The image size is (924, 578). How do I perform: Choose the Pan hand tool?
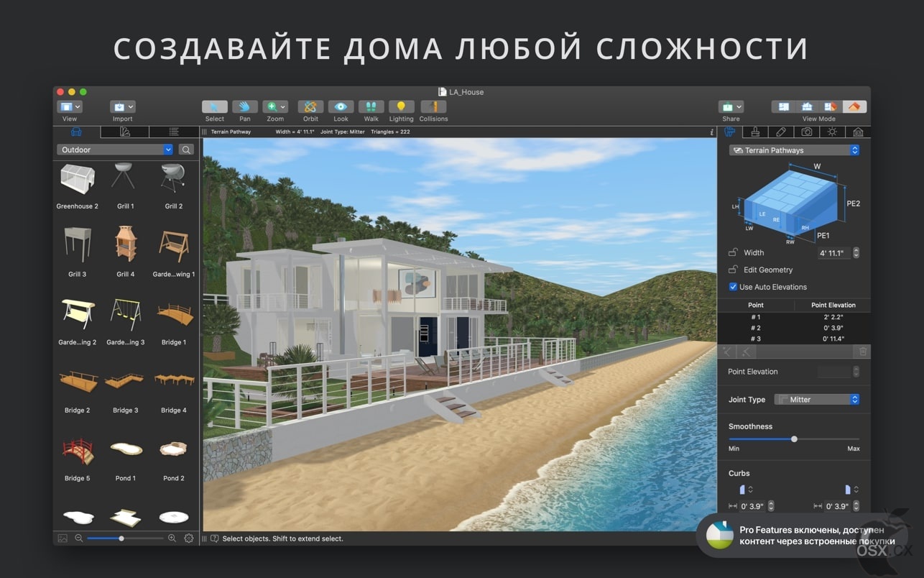point(245,106)
